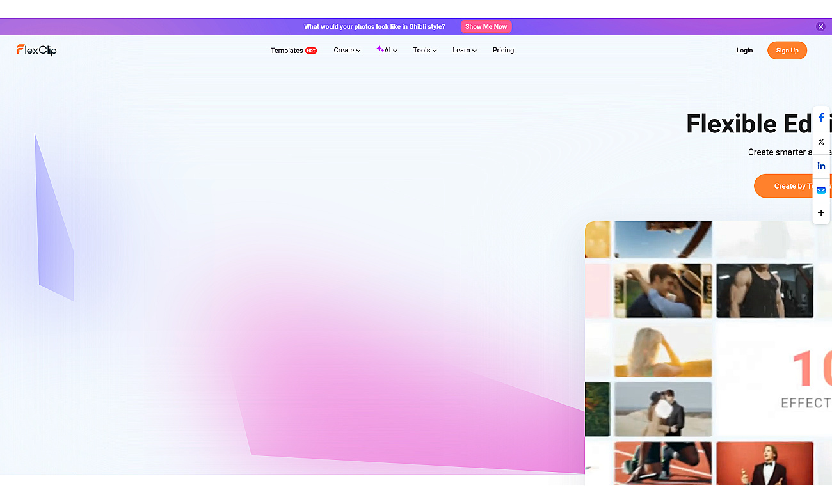
Task: Click the Create by Templates button
Action: [x=793, y=186]
